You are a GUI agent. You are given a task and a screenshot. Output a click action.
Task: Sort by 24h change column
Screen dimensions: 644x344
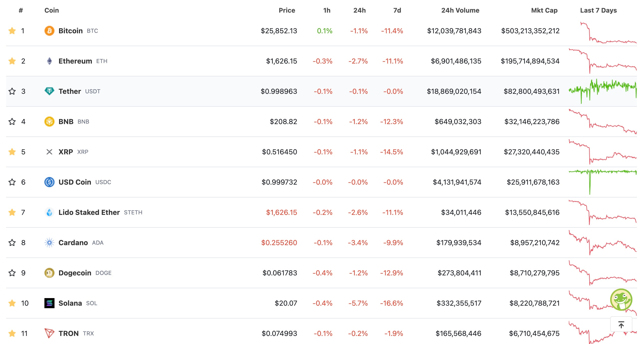[x=360, y=10]
